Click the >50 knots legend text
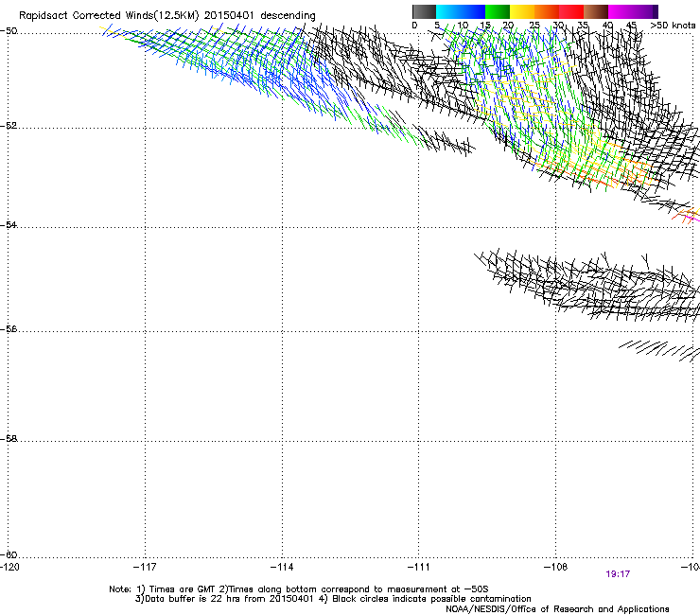Image resolution: width=700 pixels, height=615 pixels. tap(673, 26)
